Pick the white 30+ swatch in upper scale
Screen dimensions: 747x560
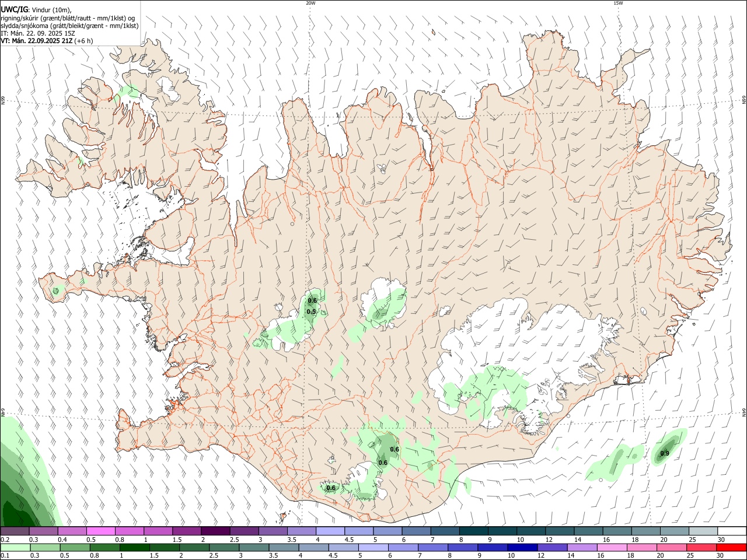point(731,531)
